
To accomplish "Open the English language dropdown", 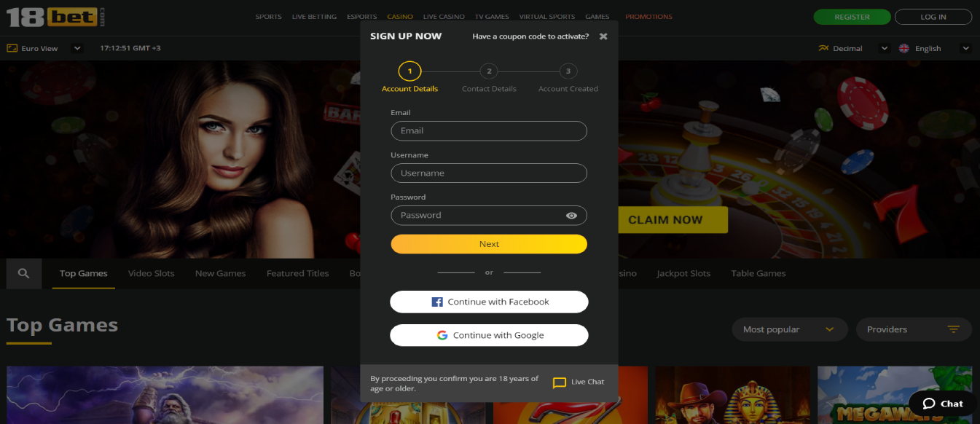I will (965, 48).
